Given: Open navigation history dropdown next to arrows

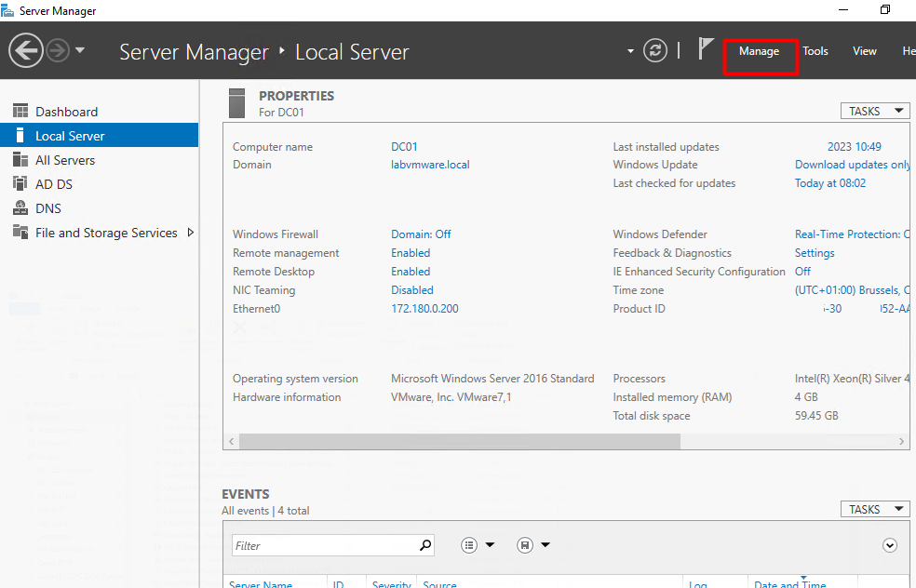Looking at the screenshot, I should point(80,50).
